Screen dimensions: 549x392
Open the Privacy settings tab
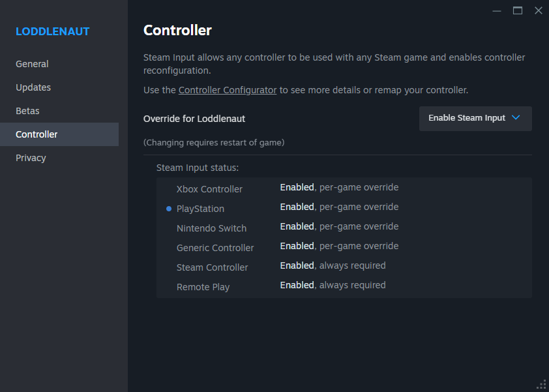coord(31,158)
